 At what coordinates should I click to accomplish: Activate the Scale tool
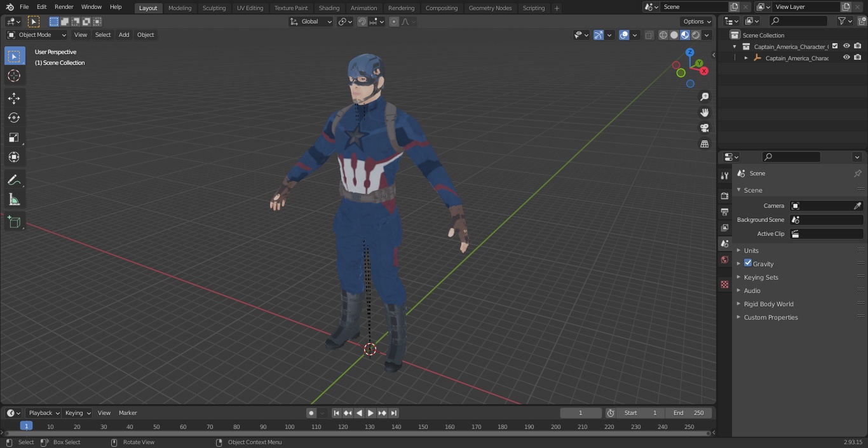click(14, 137)
